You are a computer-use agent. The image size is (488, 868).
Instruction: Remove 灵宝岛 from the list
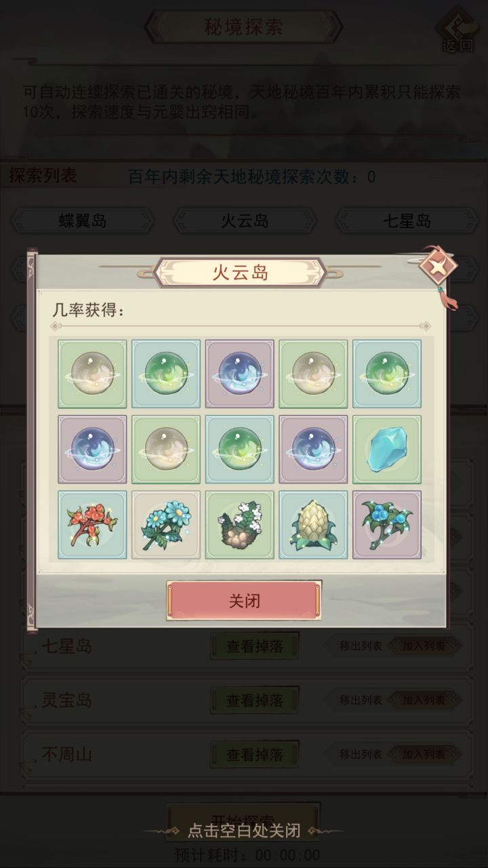361,700
